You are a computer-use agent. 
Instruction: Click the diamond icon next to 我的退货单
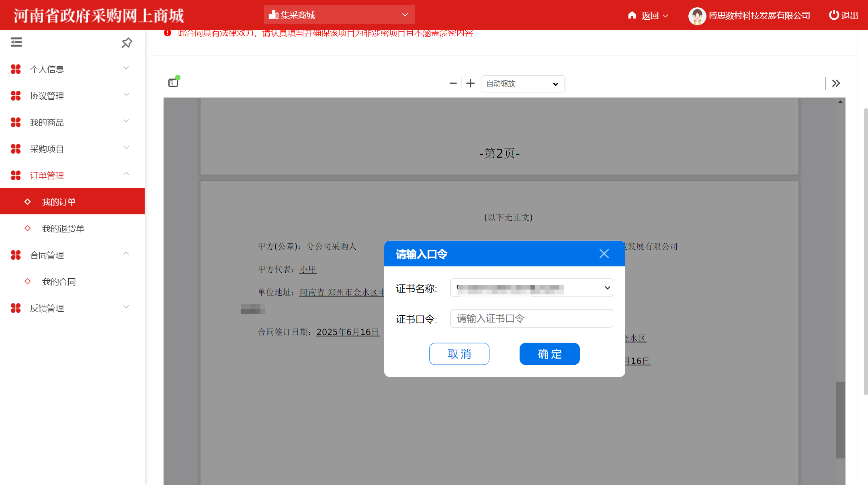point(27,228)
